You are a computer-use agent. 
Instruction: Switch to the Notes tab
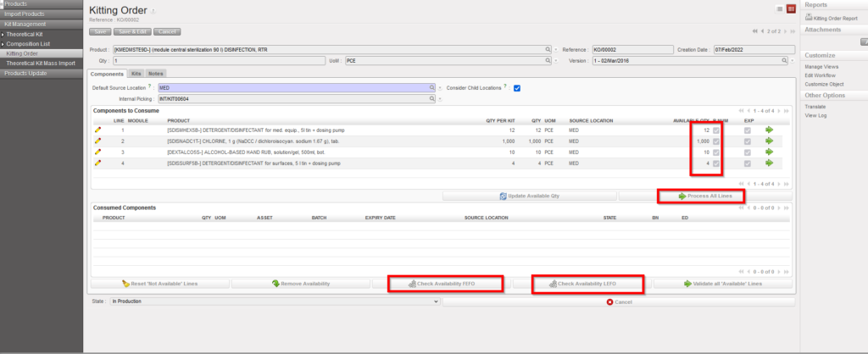(x=155, y=74)
